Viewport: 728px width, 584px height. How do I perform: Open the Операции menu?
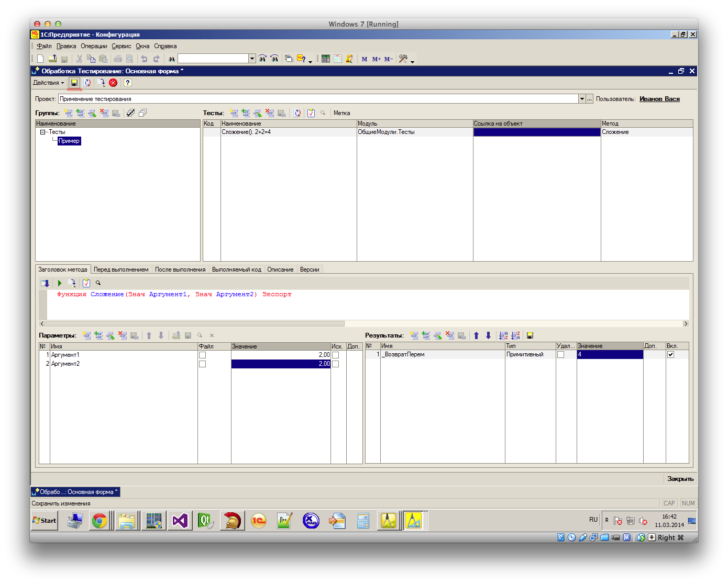pos(94,46)
